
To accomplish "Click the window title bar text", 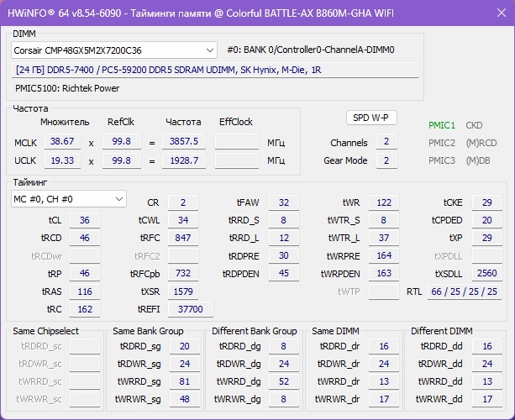I will 200,13.
